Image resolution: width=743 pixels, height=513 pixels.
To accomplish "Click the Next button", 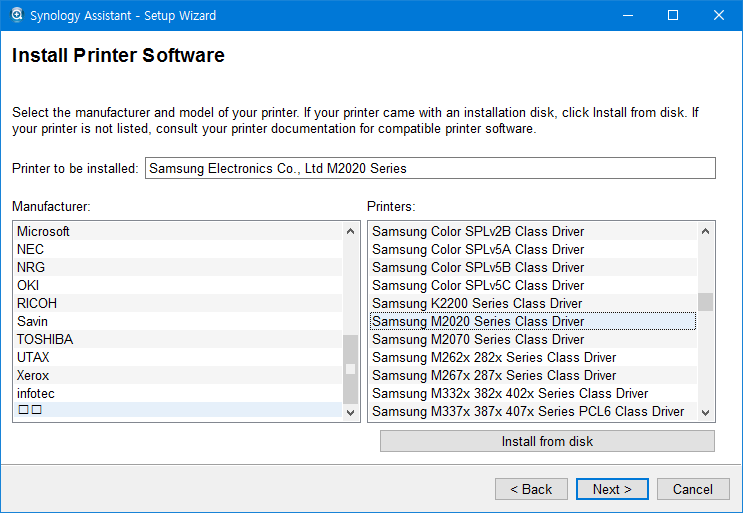I will point(612,489).
